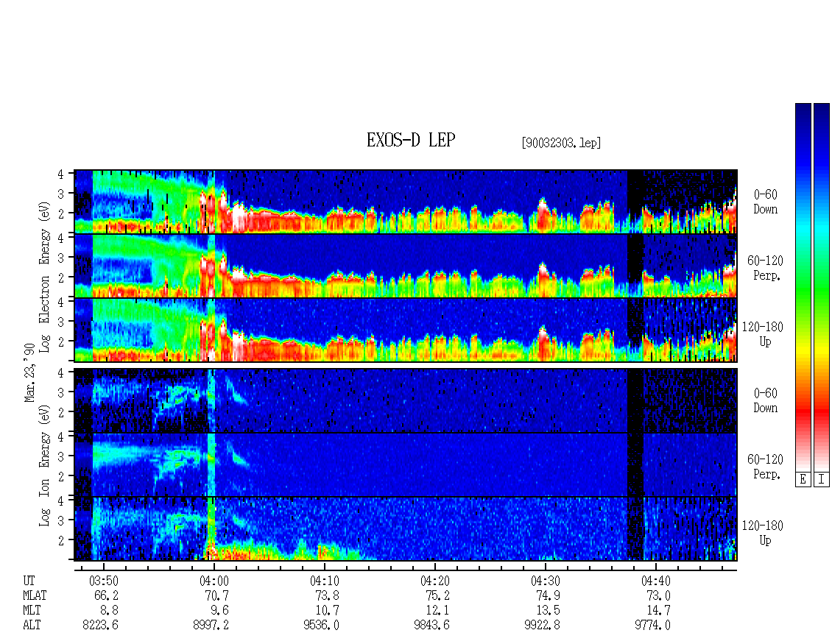Screen dimensions: 832x644
Task: Open the electron 60-120 Perp. spectrogram panel
Action: tap(406, 266)
